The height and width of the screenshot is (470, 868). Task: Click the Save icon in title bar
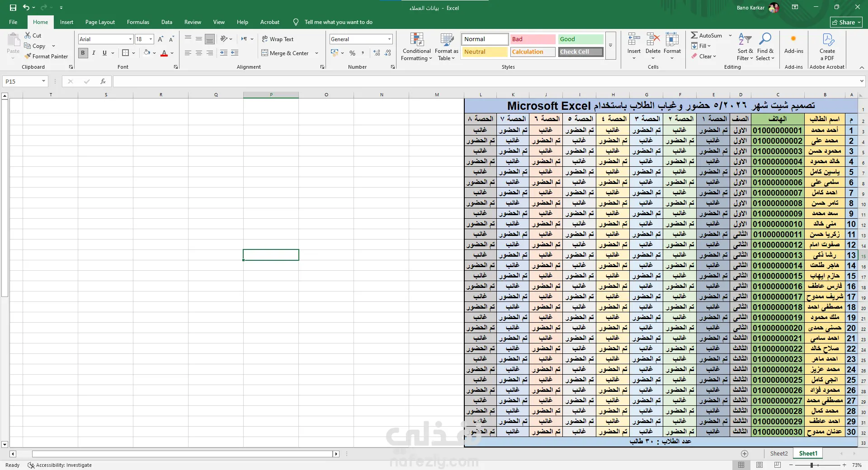[13, 8]
